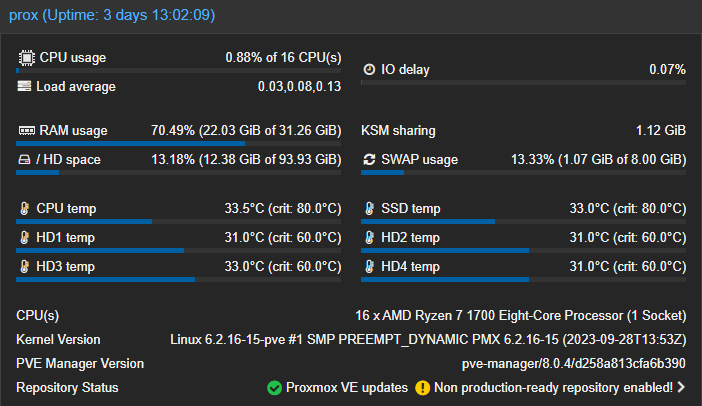Click the IO delay clock icon
Screen dimensions: 702x406
[x=369, y=69]
